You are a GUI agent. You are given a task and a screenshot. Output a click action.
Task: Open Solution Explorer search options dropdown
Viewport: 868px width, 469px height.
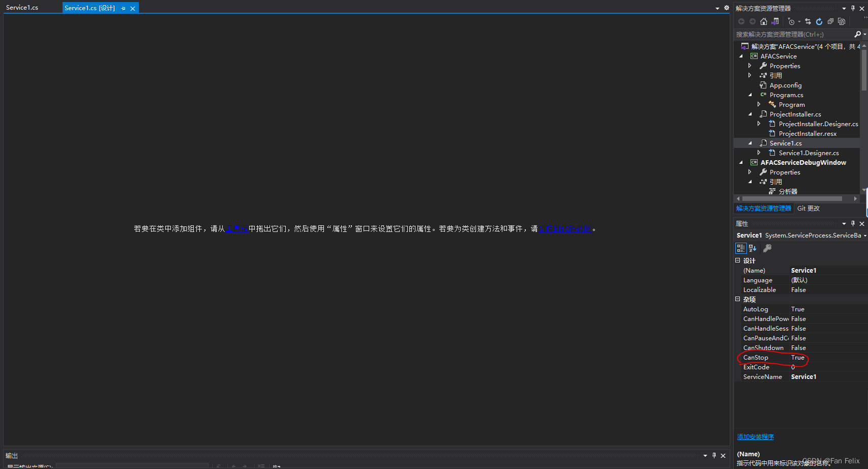864,34
